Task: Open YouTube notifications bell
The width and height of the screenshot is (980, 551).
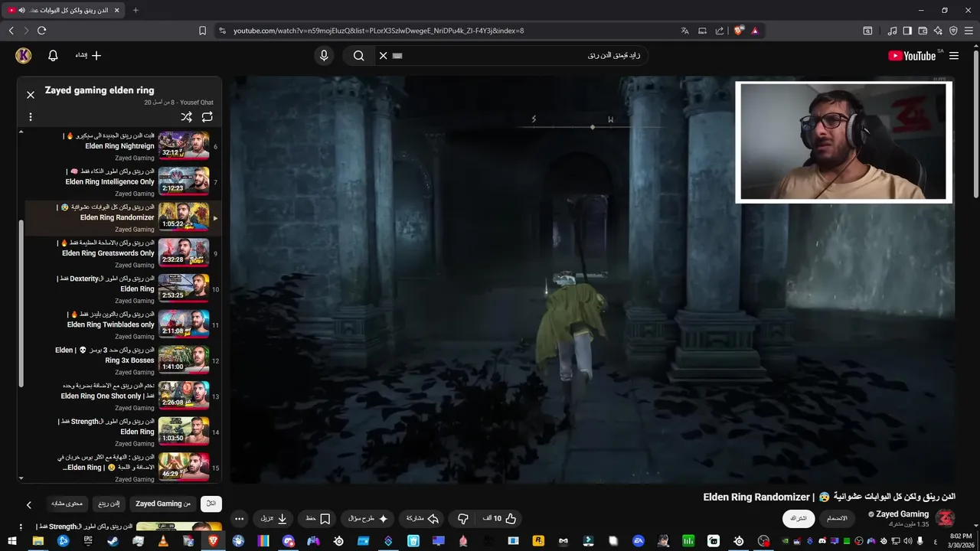Action: [x=53, y=55]
